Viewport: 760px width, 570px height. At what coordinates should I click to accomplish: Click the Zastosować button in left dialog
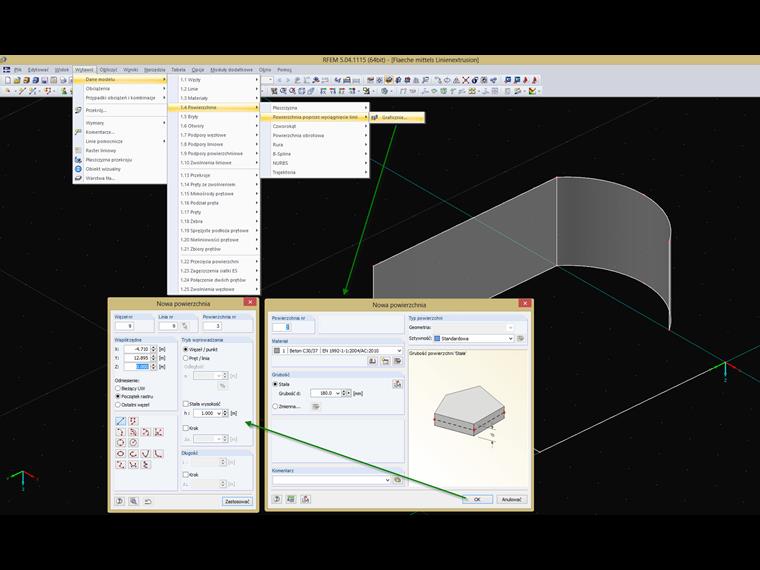tap(238, 501)
